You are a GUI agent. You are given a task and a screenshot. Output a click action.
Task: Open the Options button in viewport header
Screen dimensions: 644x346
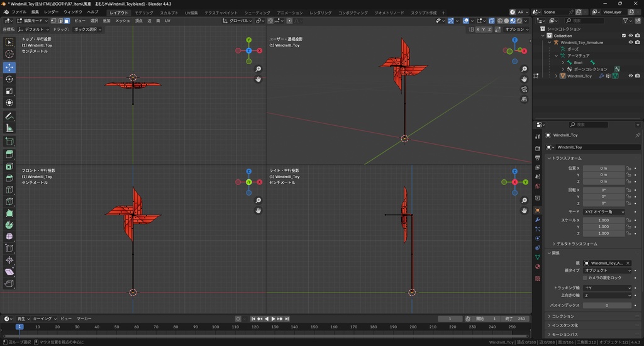tap(517, 30)
